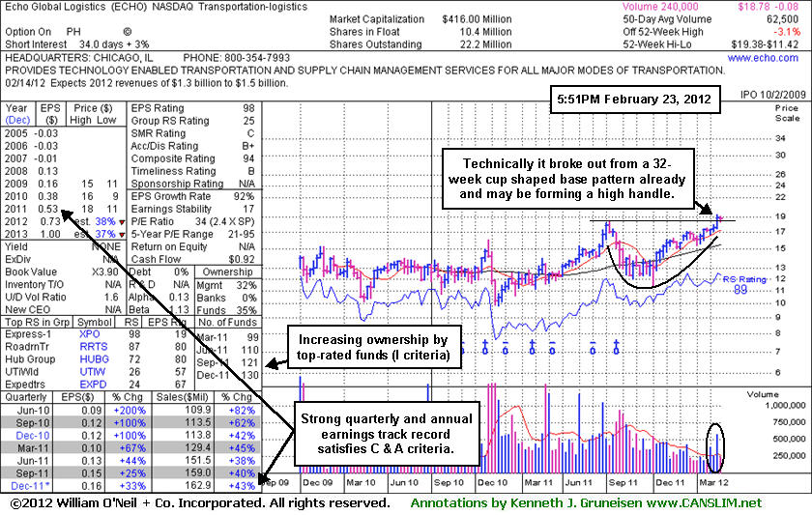Click the 2011 annual EPS 0.53 value
Viewport: 812px width, 515px height.
(47, 209)
